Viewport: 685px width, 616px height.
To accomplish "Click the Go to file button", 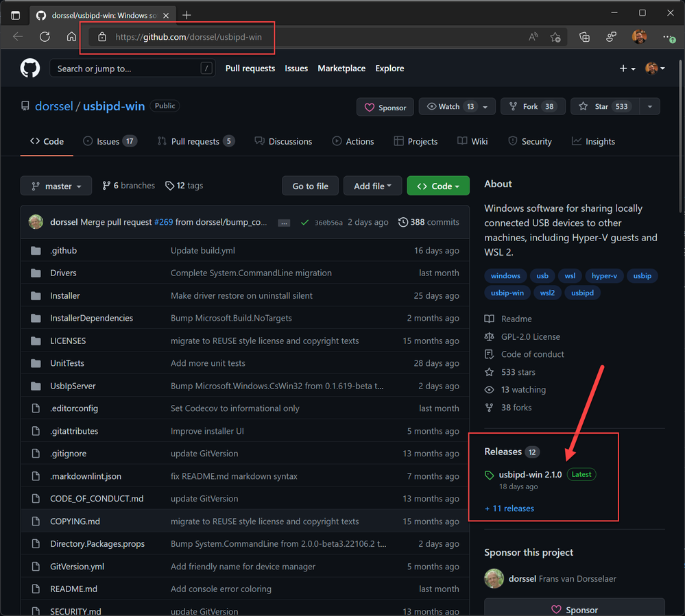I will 310,186.
